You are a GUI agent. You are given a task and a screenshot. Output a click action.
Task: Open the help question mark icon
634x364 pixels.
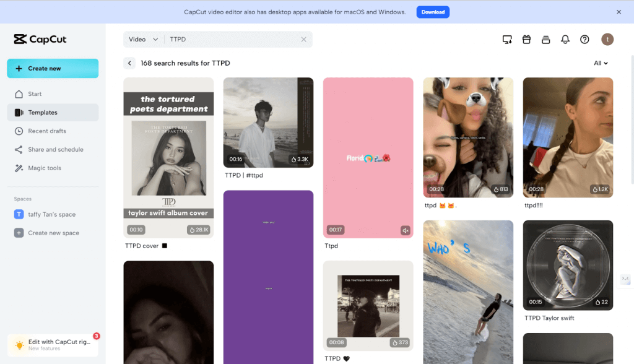pos(584,40)
